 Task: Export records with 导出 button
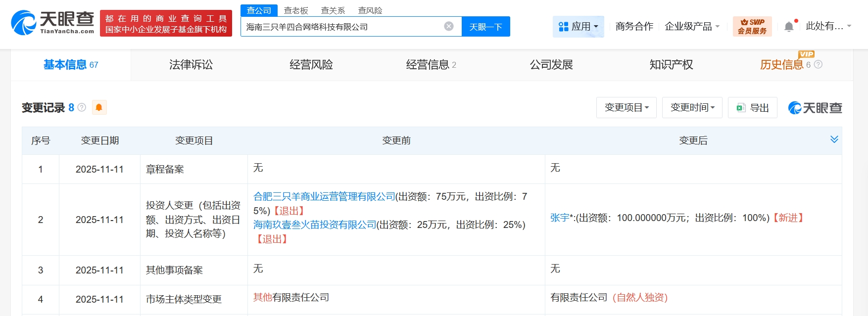click(x=752, y=108)
